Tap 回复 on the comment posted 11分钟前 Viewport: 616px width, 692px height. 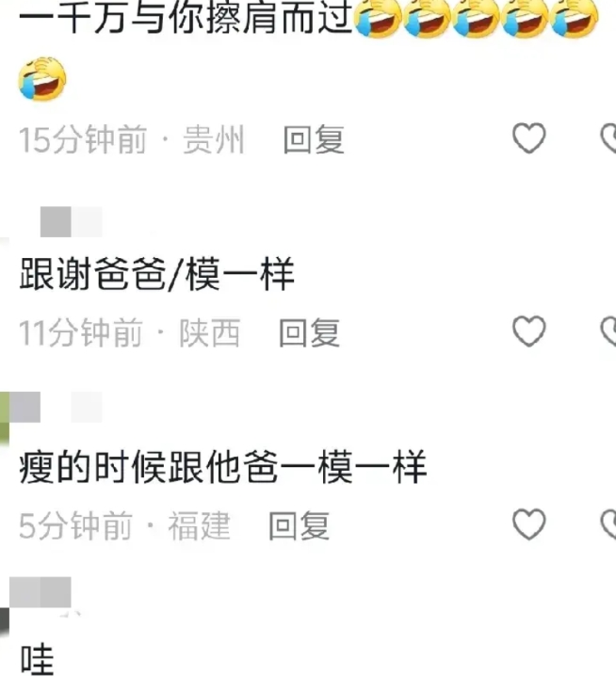click(310, 332)
